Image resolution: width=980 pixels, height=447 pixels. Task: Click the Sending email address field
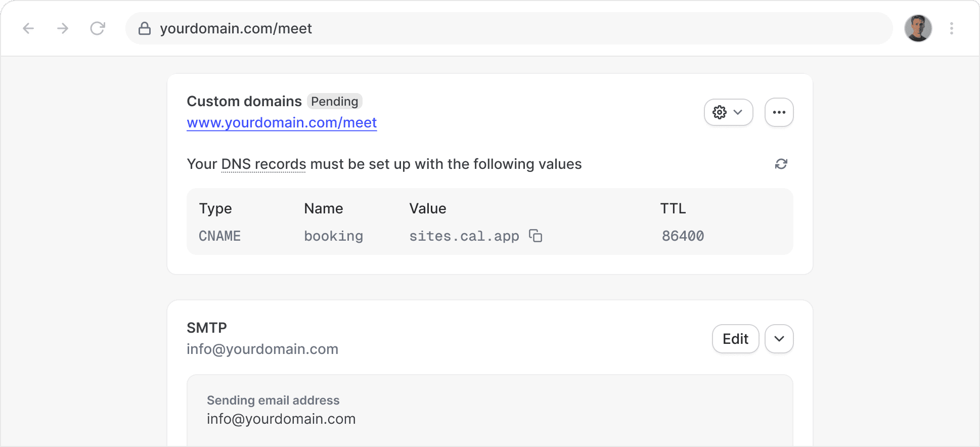281,419
